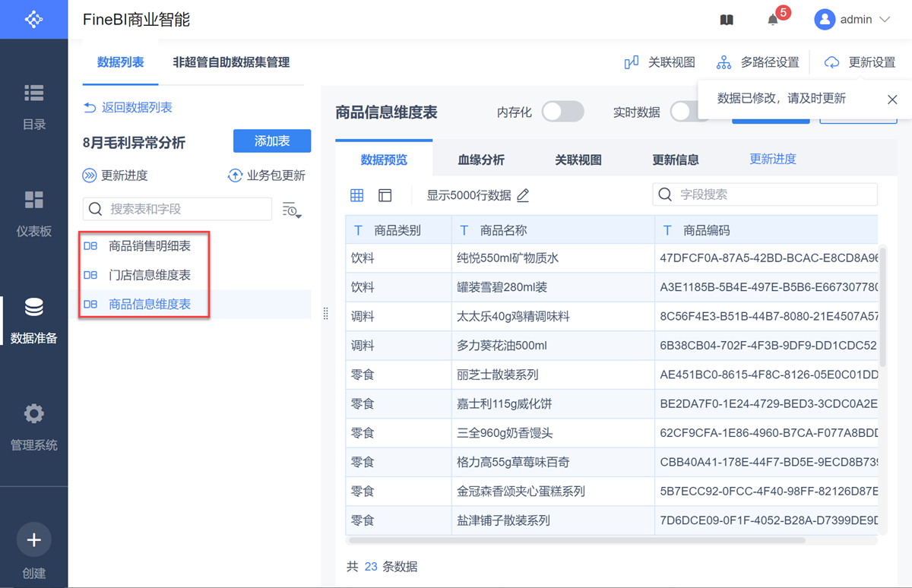This screenshot has width=912, height=588.
Task: Click the vertical scrollbar of the data table
Action: click(882, 305)
